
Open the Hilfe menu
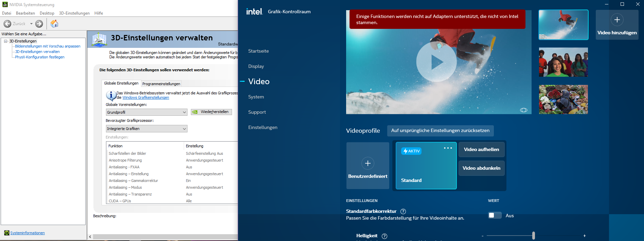(99, 13)
